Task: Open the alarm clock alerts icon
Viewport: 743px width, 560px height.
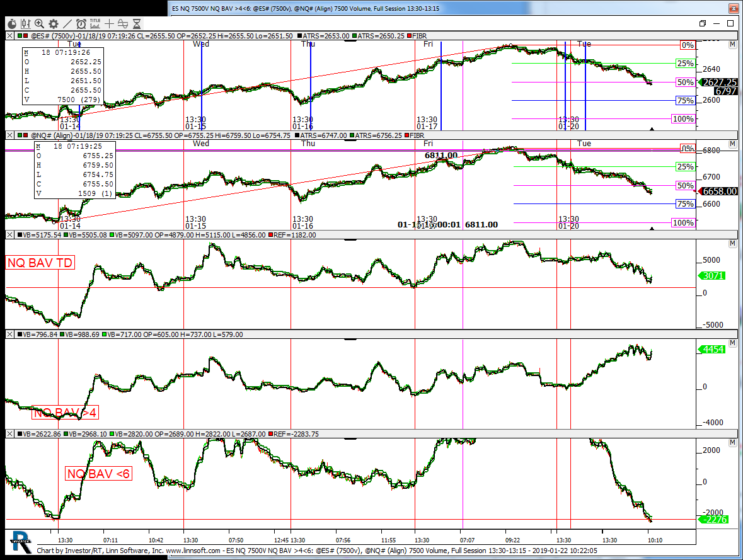Action: pos(81,24)
